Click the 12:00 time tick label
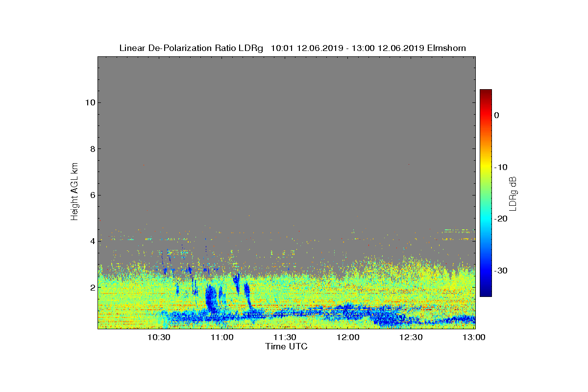588x392 pixels. (348, 337)
